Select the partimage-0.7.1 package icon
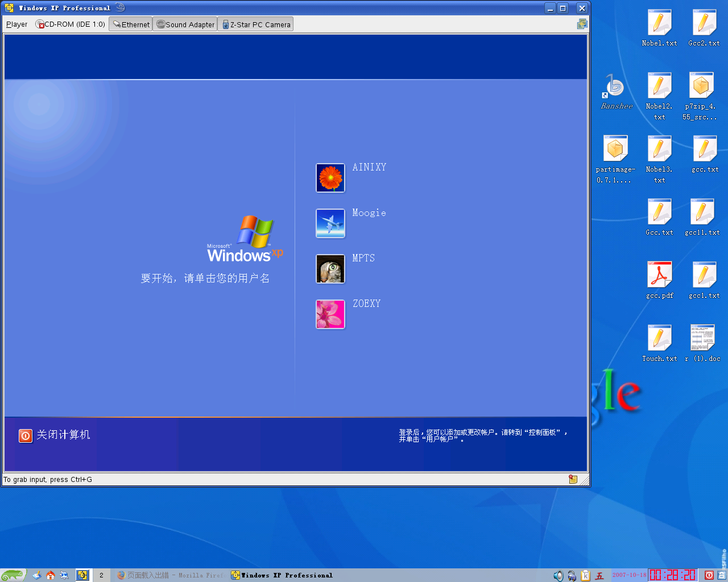 click(x=615, y=159)
